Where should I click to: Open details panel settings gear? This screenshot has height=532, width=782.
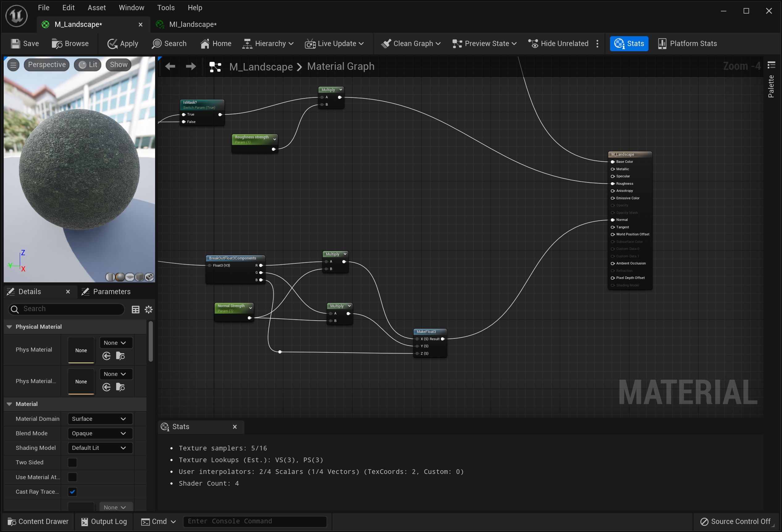(x=148, y=310)
